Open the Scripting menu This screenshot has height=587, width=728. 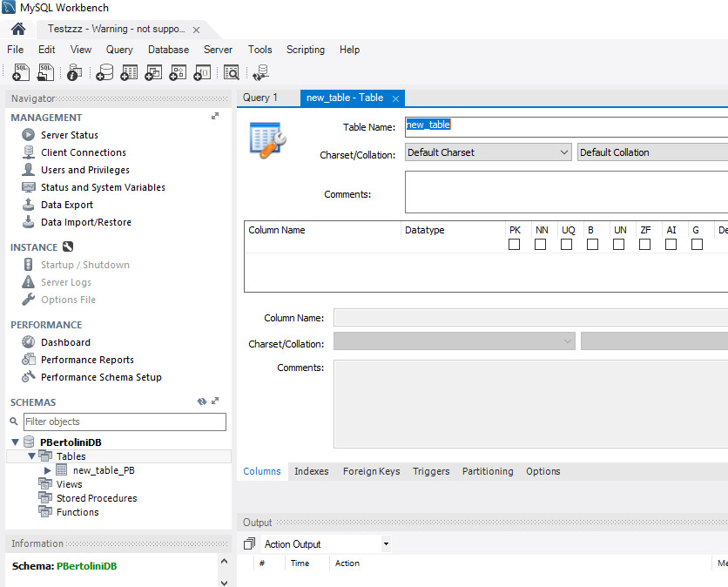click(x=306, y=50)
